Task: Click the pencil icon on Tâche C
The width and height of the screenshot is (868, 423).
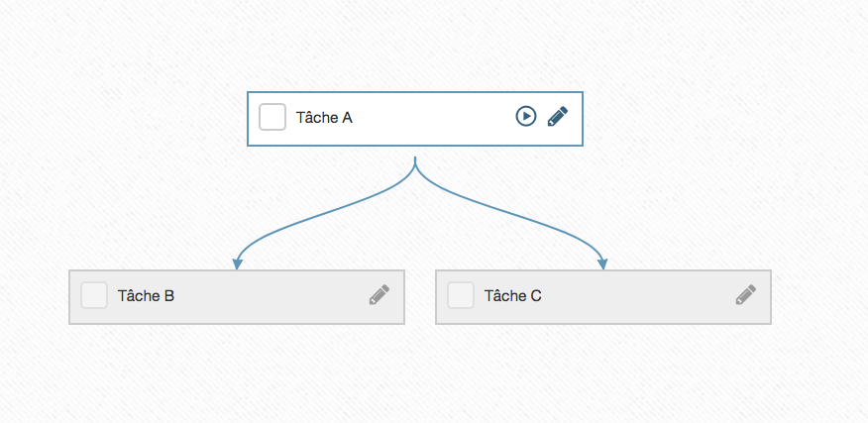Action: click(746, 294)
